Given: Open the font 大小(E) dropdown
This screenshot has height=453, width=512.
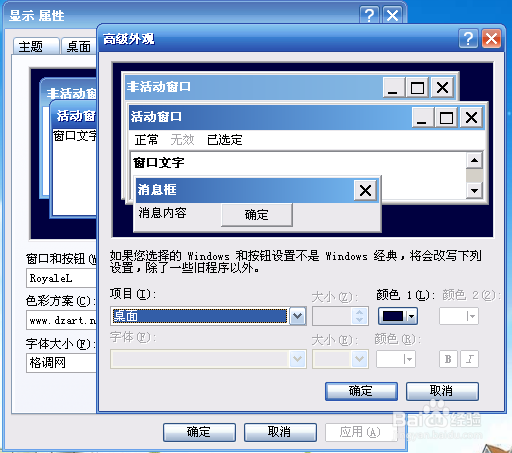Looking at the screenshot, I should point(340,359).
